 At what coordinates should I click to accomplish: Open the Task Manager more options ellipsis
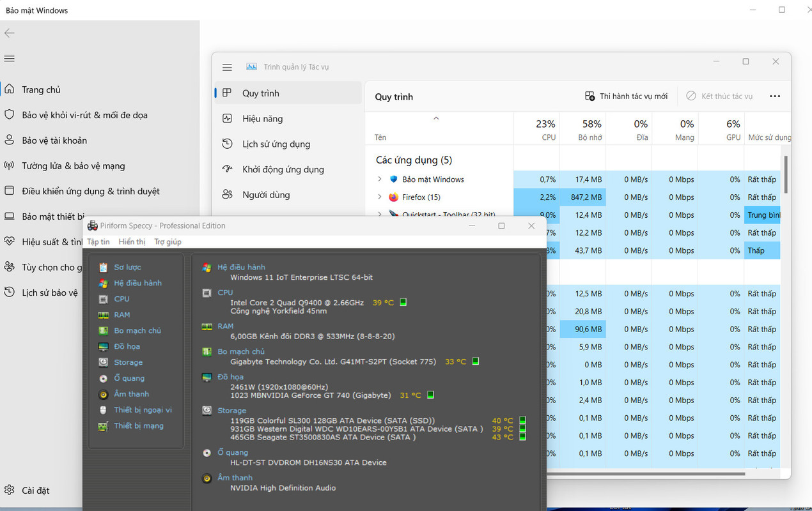pos(775,96)
